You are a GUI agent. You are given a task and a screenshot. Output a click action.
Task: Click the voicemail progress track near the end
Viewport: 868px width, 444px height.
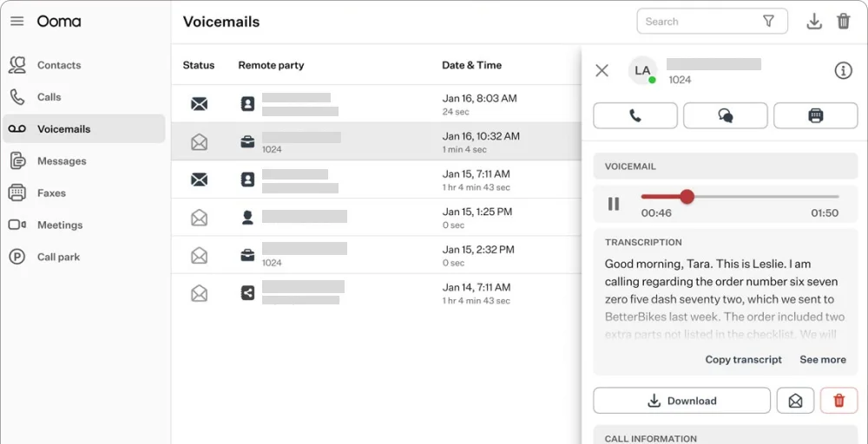[831, 196]
